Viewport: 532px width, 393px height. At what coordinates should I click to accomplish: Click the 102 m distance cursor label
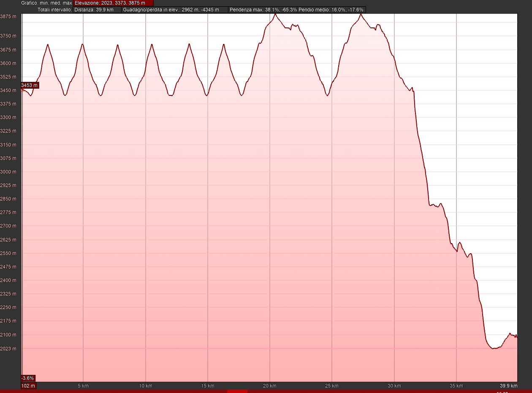click(x=28, y=386)
